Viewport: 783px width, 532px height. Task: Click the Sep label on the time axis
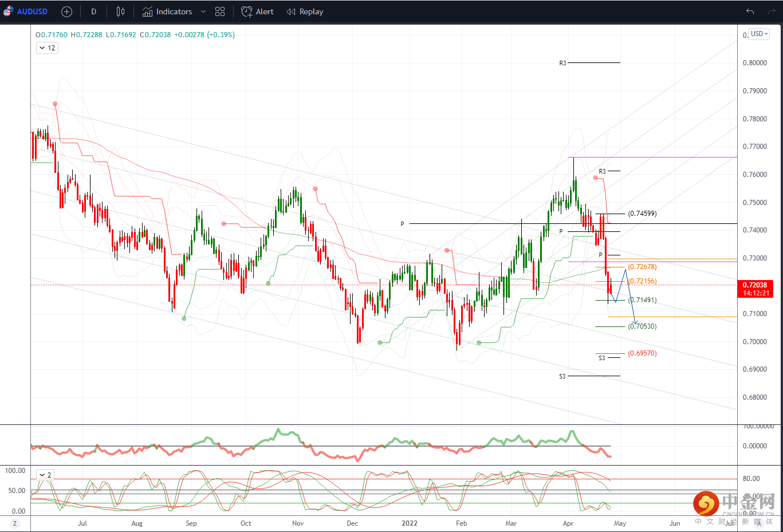click(x=191, y=523)
